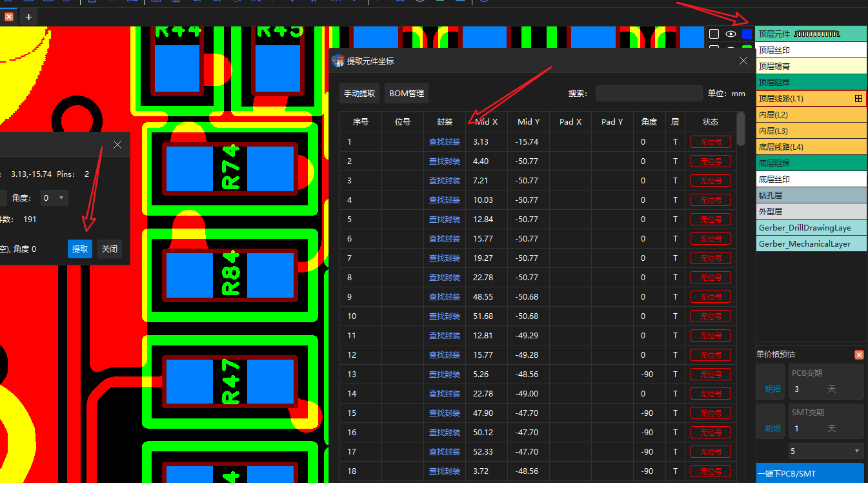Toggle eye visibility for 顶层元件 layer
Image resolution: width=868 pixels, height=483 pixels.
[731, 34]
